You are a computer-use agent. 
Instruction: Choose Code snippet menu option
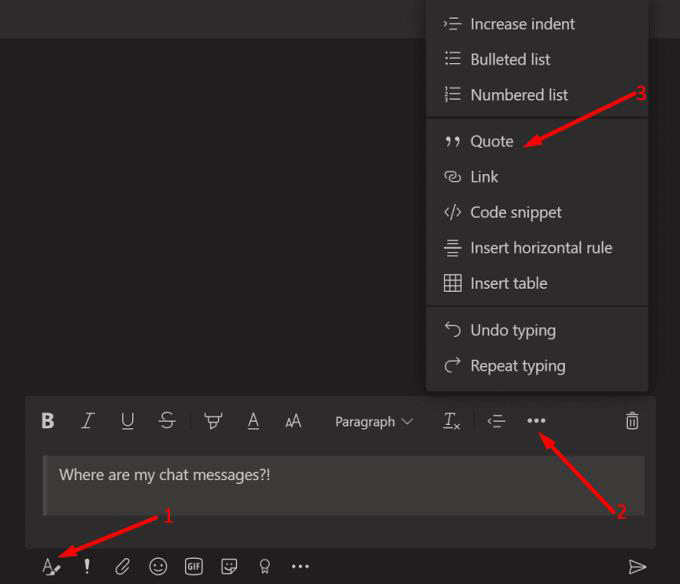coord(515,212)
